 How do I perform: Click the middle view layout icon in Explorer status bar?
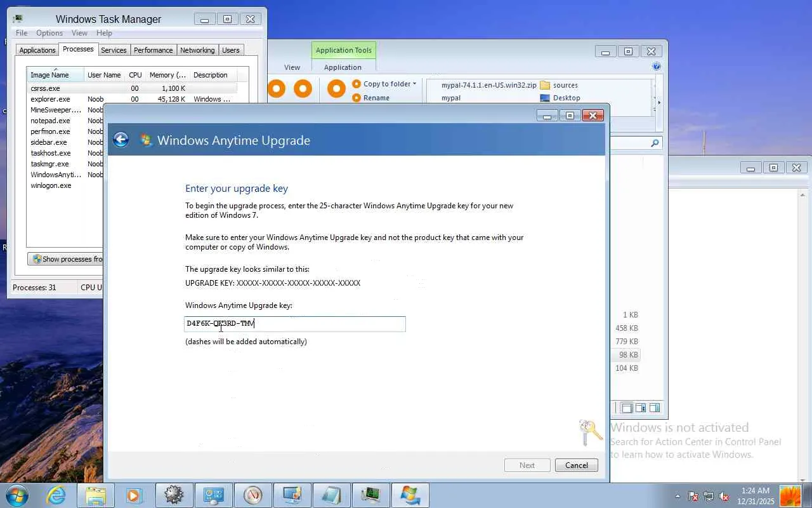tap(641, 408)
